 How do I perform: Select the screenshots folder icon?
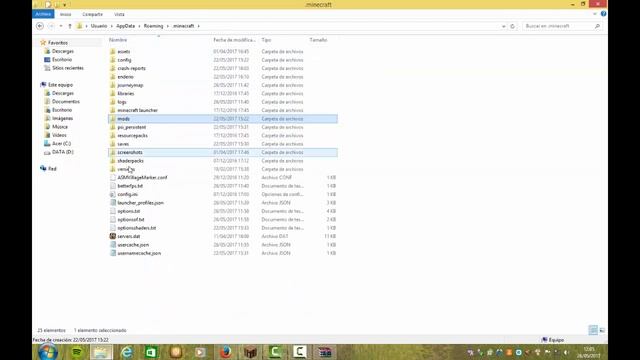(x=113, y=152)
